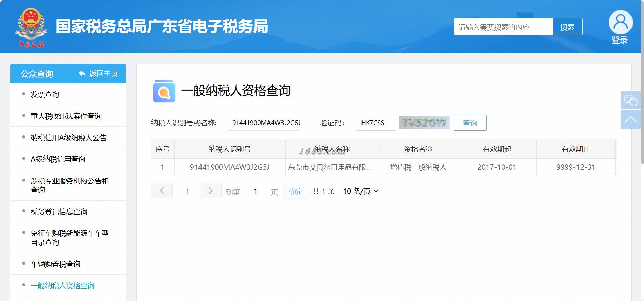
Task: Select 发票查询 in the sidebar
Action: (x=45, y=94)
